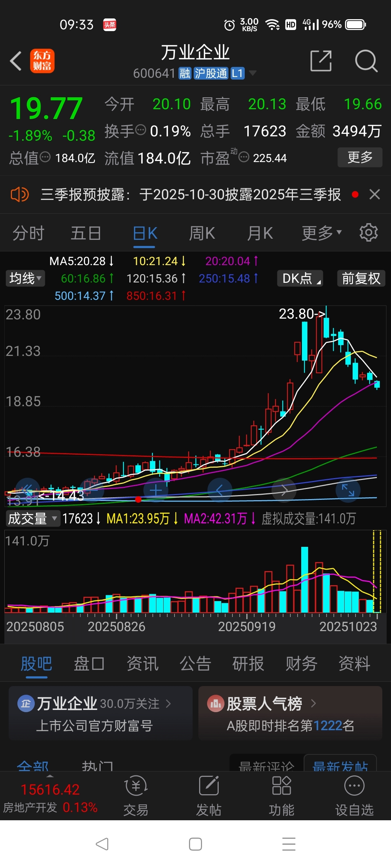Switch to 月K chart tab
Screen dimensions: 391x868
[x=260, y=233]
